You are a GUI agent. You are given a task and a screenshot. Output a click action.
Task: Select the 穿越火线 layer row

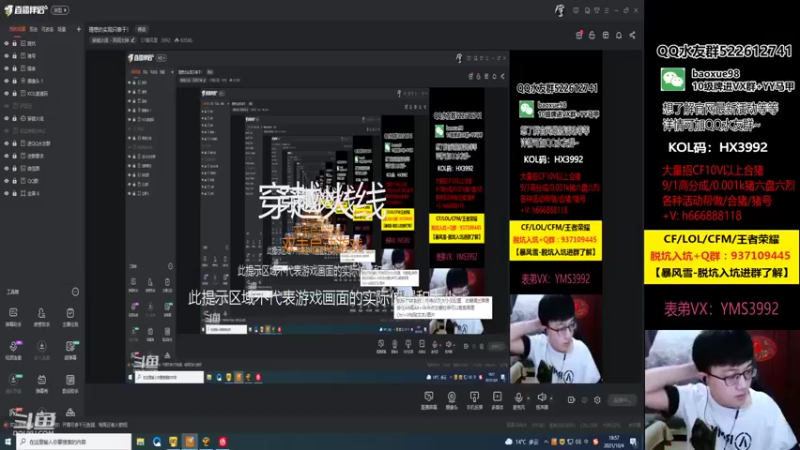click(42, 118)
